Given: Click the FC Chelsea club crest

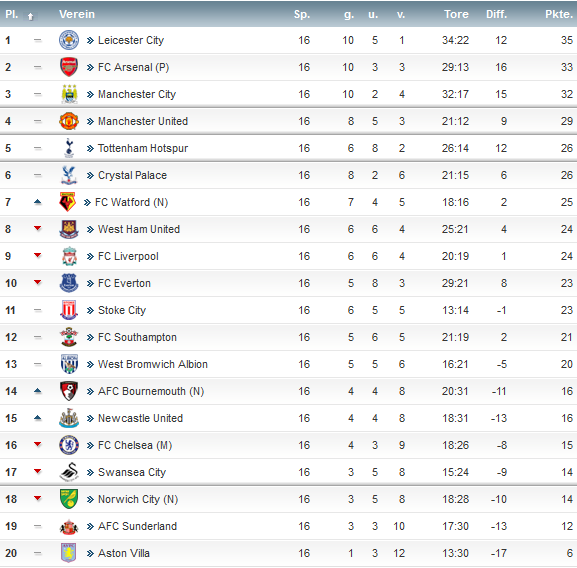Looking at the screenshot, I should (x=69, y=445).
